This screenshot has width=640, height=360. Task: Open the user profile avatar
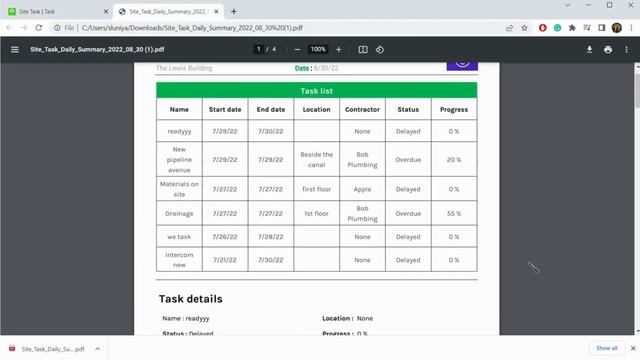617,28
